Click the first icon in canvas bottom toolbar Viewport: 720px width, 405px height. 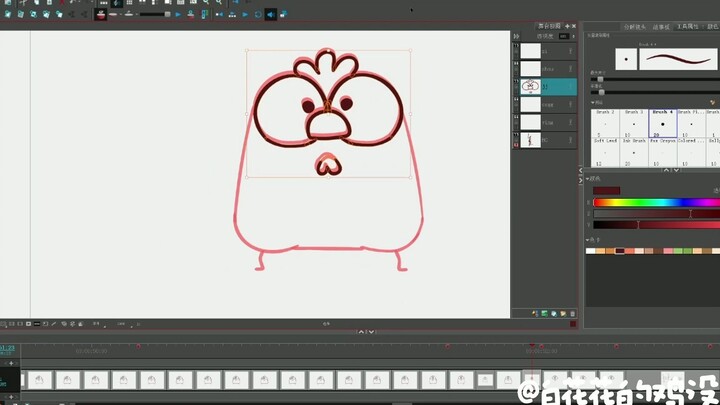click(x=3, y=324)
